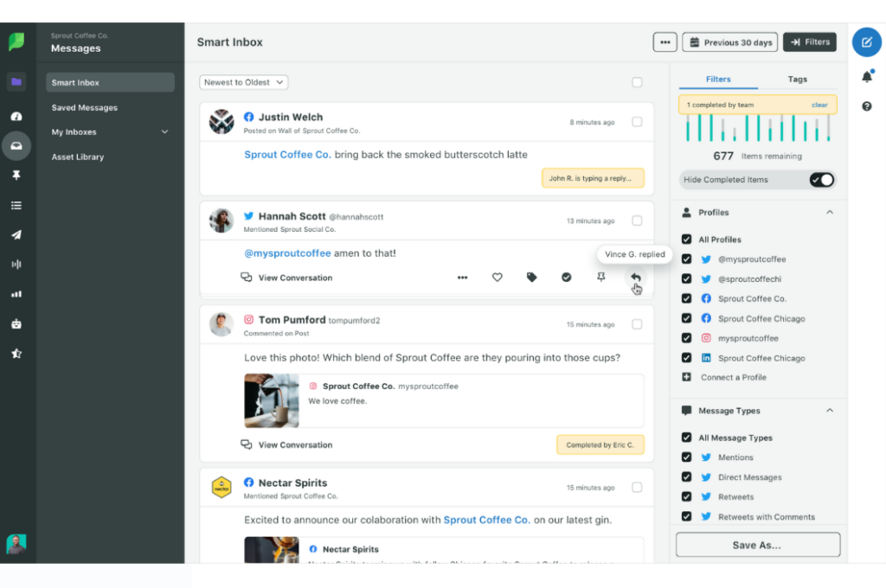This screenshot has height=588, width=886.
Task: Tick the select-all messages checkbox
Action: click(637, 82)
